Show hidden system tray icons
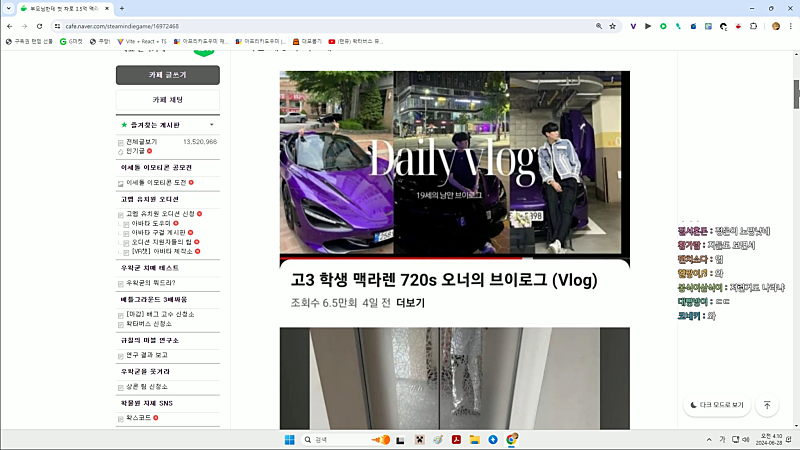The height and width of the screenshot is (450, 800). [x=709, y=440]
